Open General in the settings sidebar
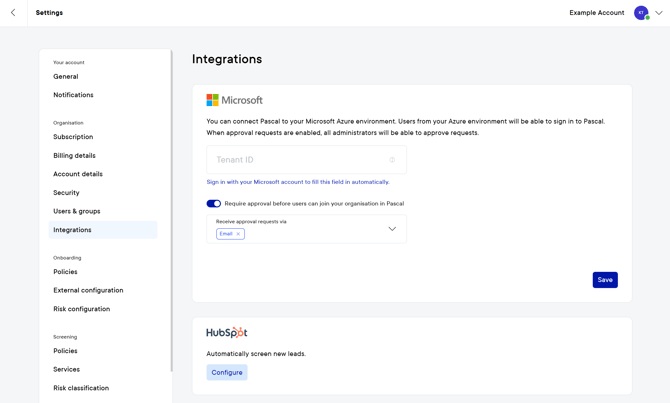670x403 pixels. pos(66,77)
